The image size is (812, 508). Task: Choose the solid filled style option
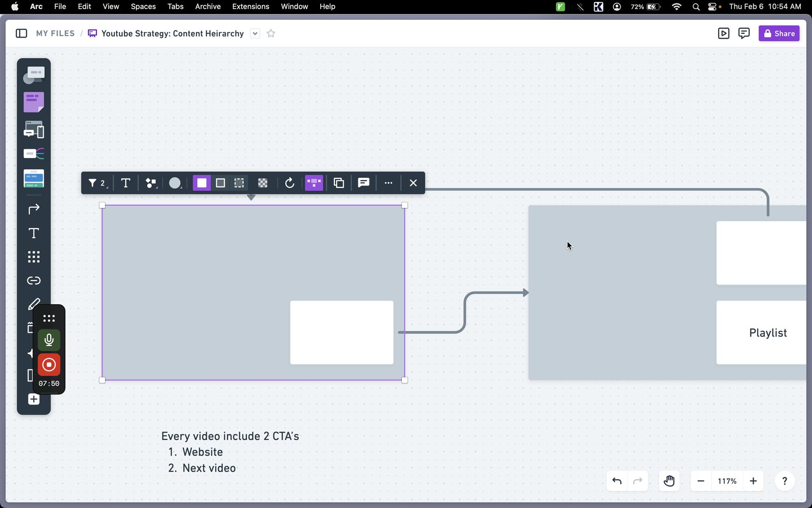click(201, 183)
